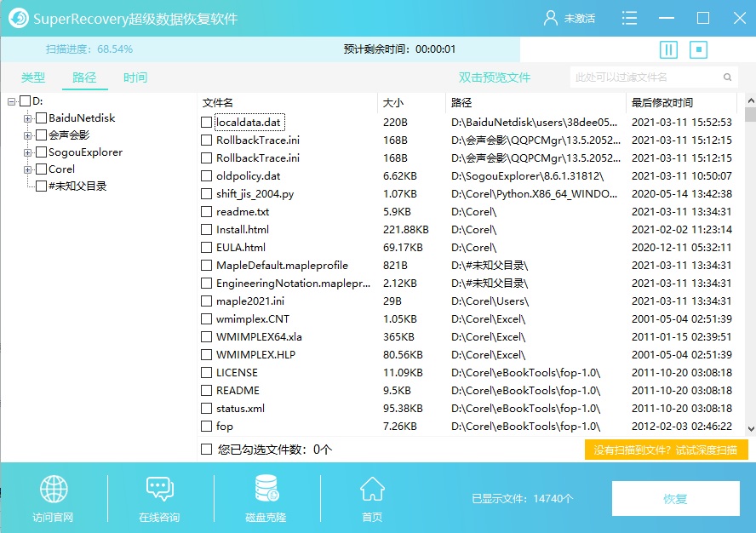756x533 pixels.
Task: Click the scroll down arrow of file list
Action: point(750,428)
